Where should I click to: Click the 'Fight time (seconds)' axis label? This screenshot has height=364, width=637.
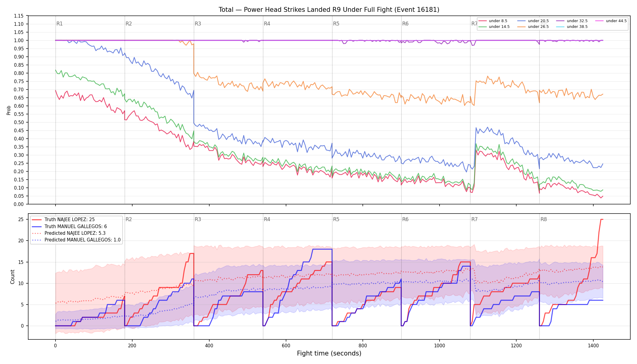(x=329, y=353)
